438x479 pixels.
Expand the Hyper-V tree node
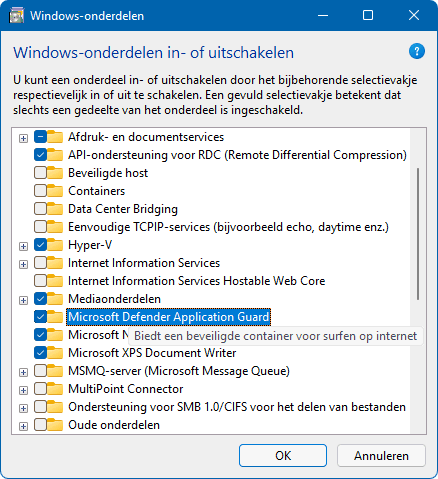pyautogui.click(x=23, y=246)
